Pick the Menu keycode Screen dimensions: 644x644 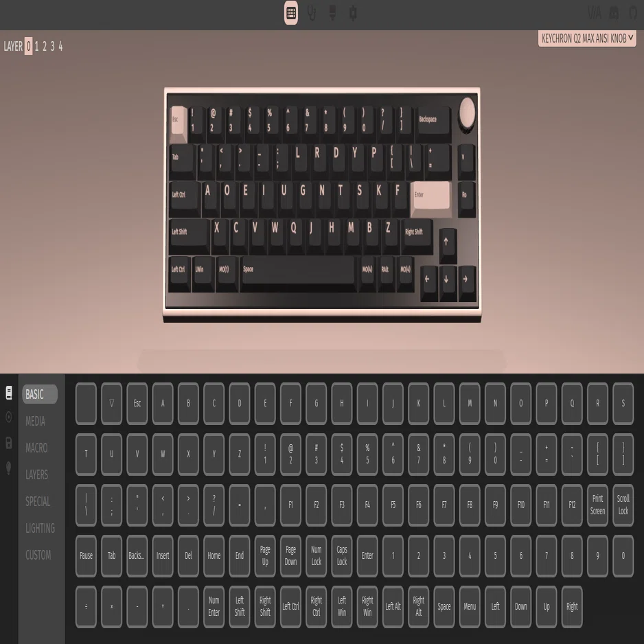point(470,607)
